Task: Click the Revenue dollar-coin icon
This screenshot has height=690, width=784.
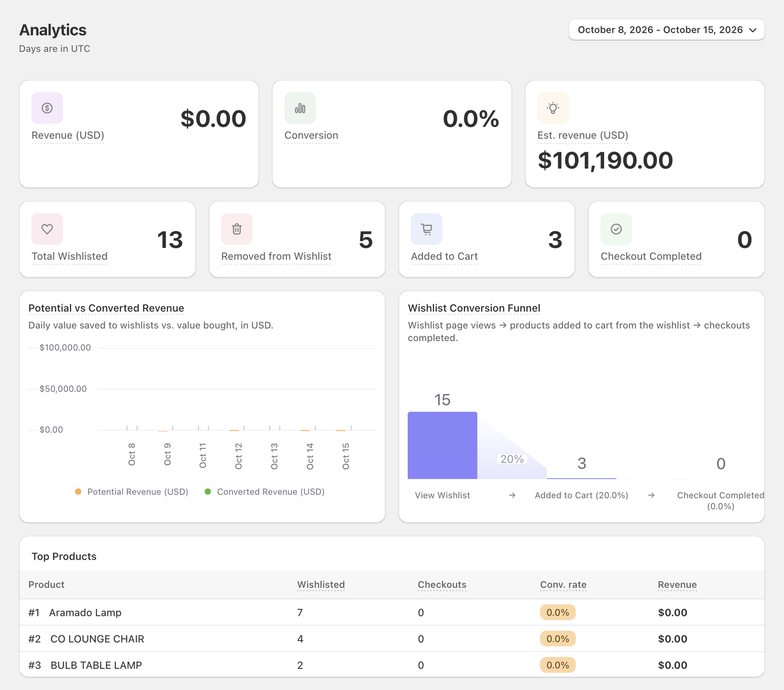Action: 47,108
